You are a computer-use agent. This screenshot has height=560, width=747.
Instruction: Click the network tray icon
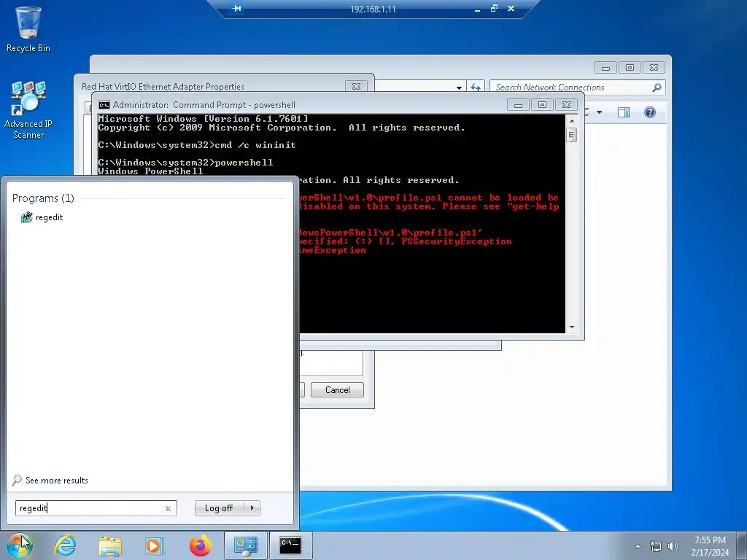point(656,546)
